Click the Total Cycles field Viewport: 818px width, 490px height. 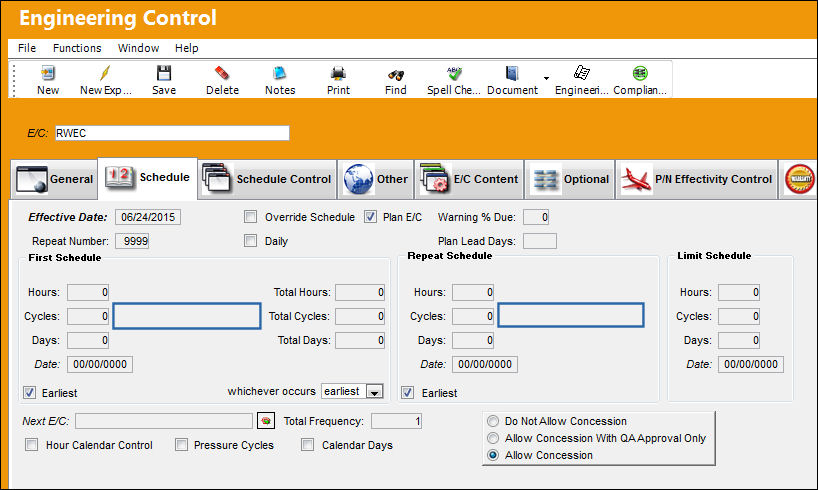[x=360, y=316]
